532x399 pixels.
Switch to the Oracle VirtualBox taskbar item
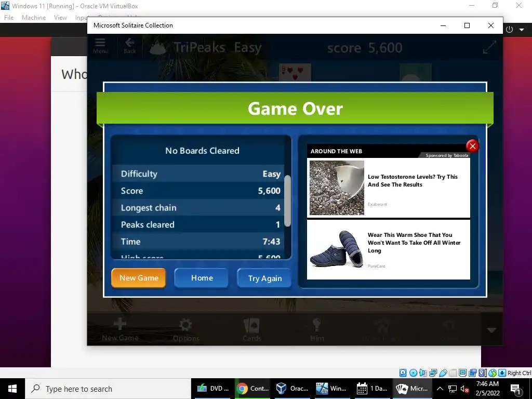click(292, 389)
